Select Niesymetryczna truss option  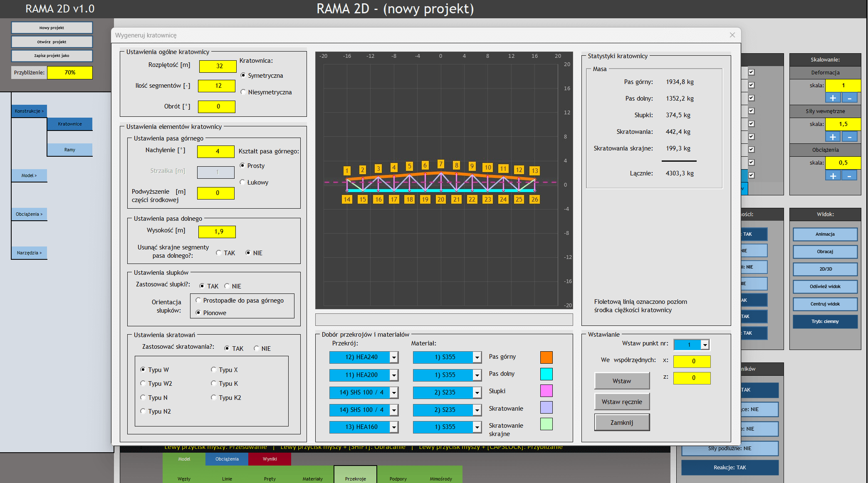pyautogui.click(x=243, y=92)
